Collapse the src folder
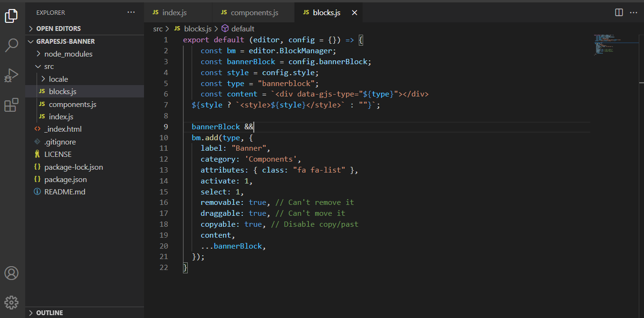644x318 pixels. [85, 67]
